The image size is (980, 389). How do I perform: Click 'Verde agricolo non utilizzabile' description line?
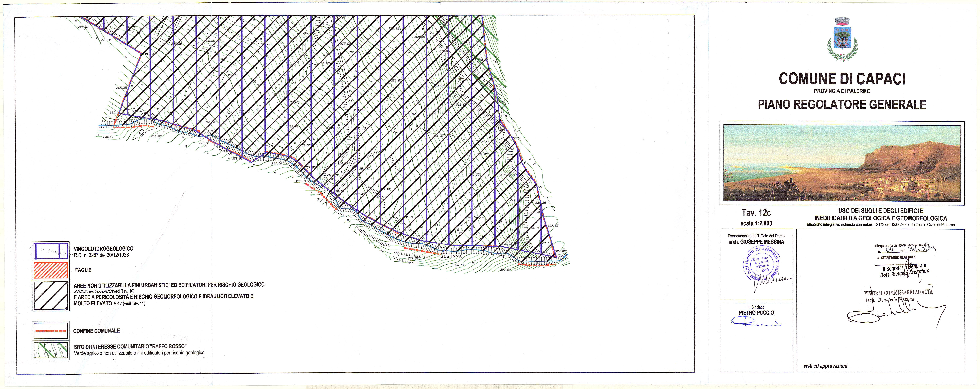[x=139, y=353]
